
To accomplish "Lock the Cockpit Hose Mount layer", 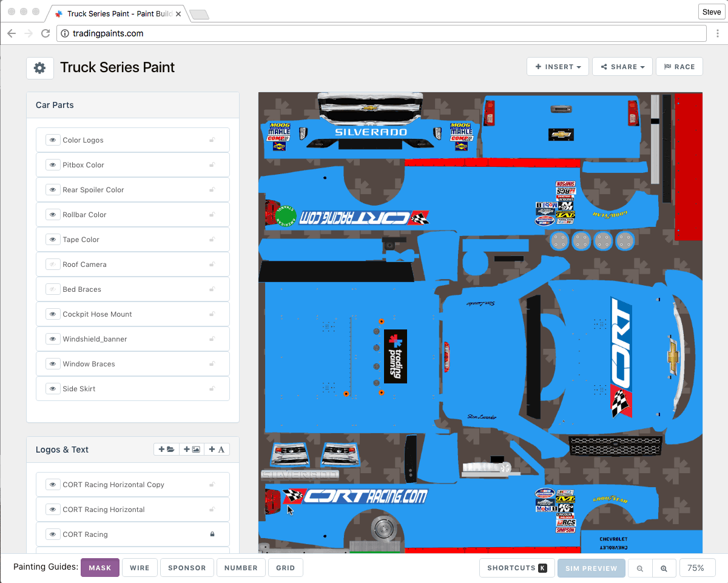I will coord(212,314).
